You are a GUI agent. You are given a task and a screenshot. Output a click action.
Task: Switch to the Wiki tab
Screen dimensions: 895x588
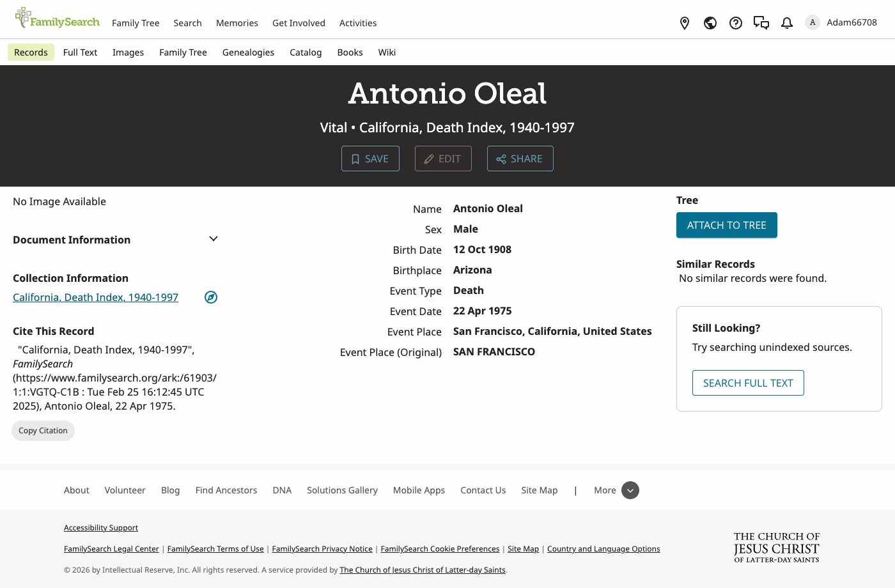(387, 52)
